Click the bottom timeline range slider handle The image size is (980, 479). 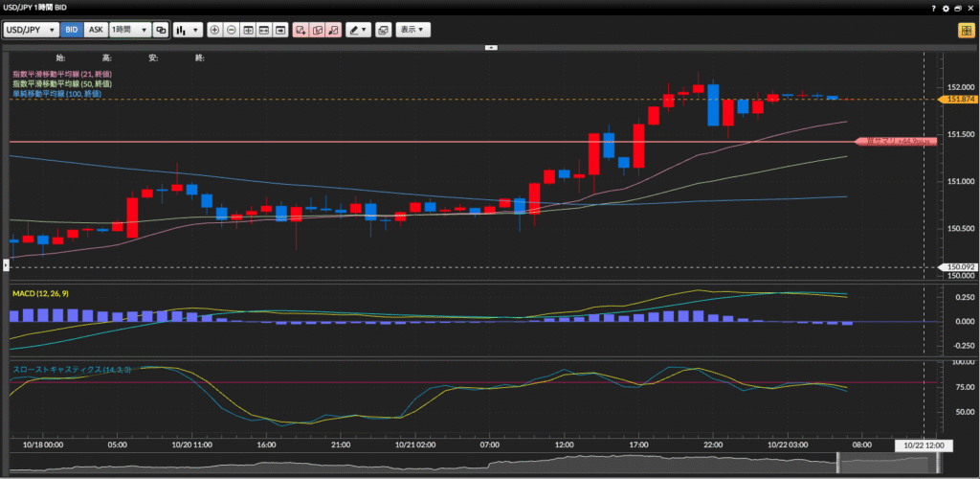pos(839,465)
